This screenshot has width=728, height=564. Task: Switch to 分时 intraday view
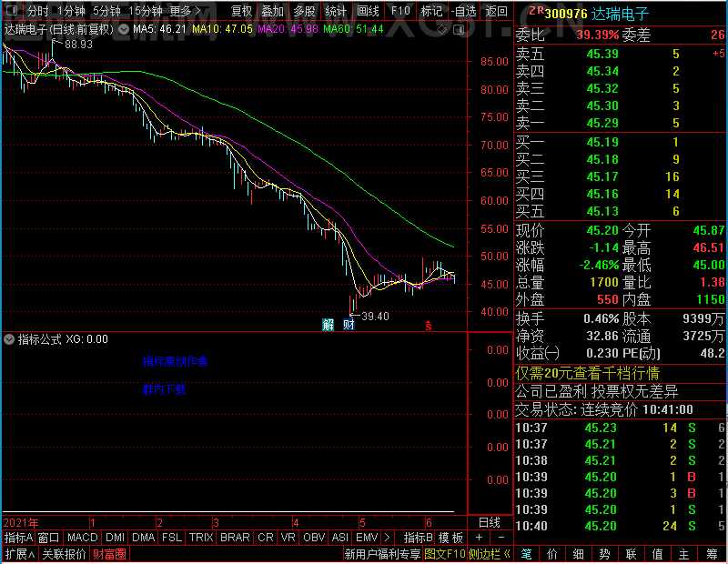[37, 11]
